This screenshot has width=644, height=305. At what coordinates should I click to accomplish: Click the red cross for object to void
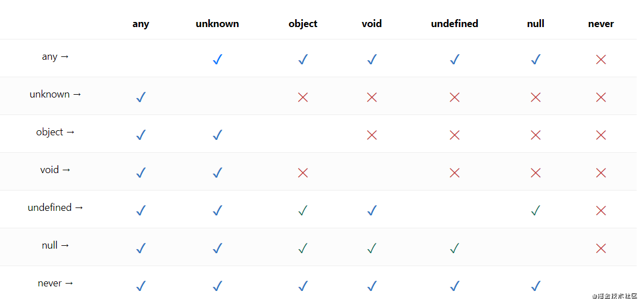click(372, 135)
